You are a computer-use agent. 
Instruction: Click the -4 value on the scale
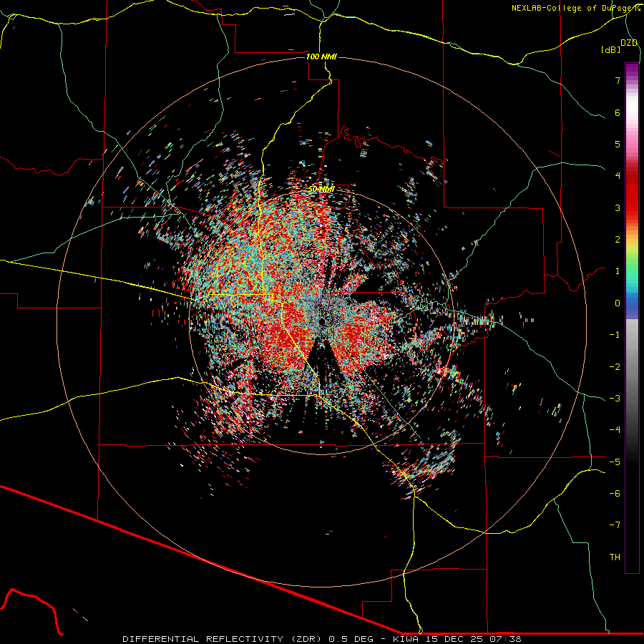615,430
